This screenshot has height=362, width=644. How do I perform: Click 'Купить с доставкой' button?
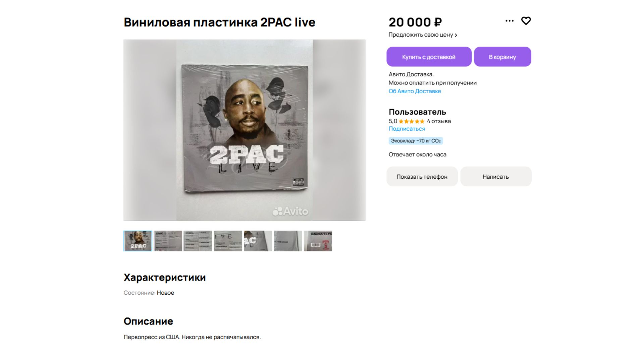click(429, 57)
